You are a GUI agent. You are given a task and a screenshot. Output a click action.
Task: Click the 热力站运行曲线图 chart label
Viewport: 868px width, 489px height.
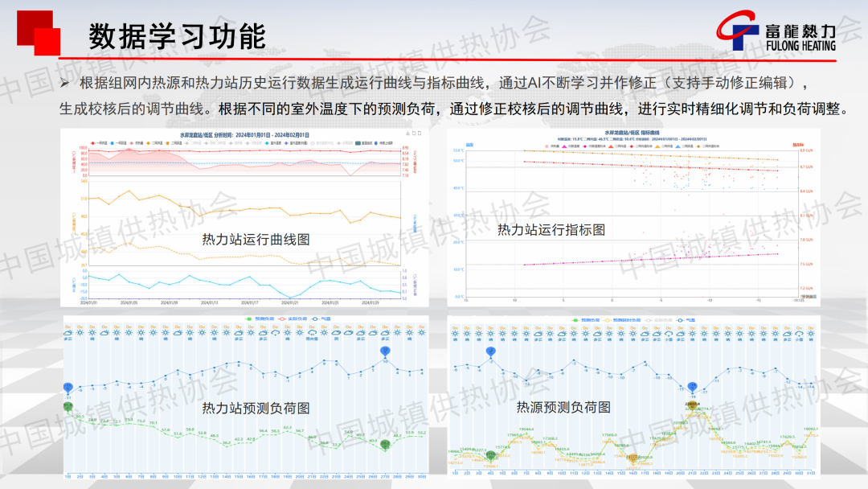coord(256,240)
